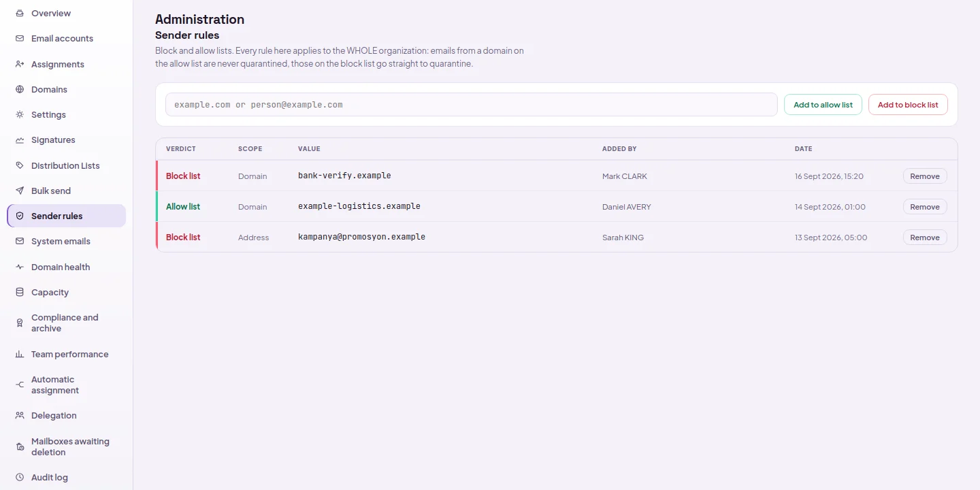The image size is (980, 490).
Task: Open the Overview page
Action: point(66,13)
